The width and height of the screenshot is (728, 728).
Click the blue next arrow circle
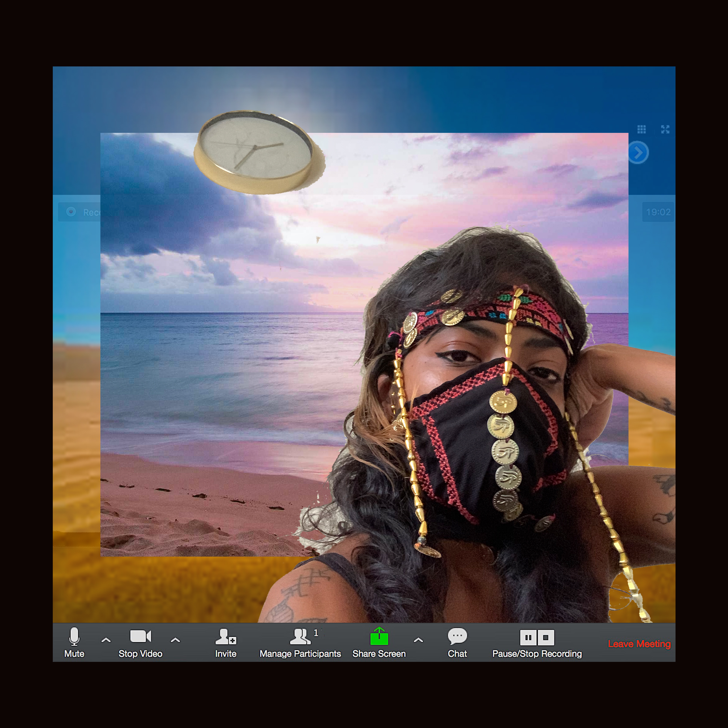pos(638,153)
